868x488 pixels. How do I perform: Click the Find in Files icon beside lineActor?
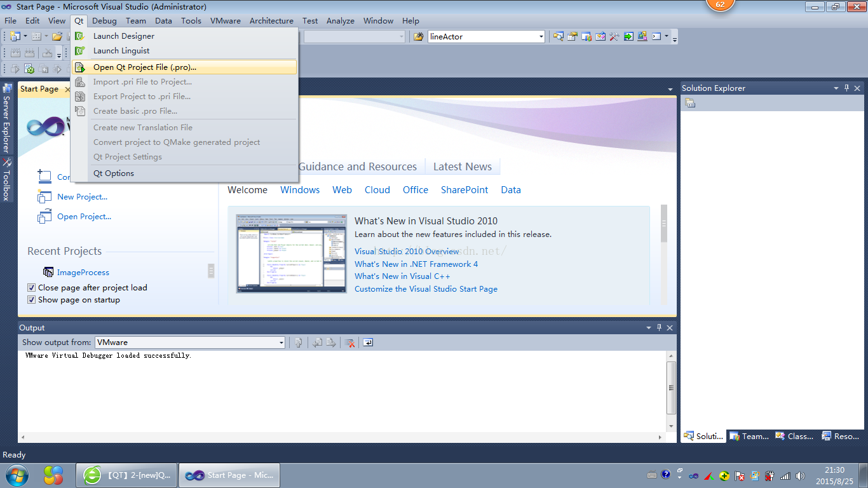[418, 36]
